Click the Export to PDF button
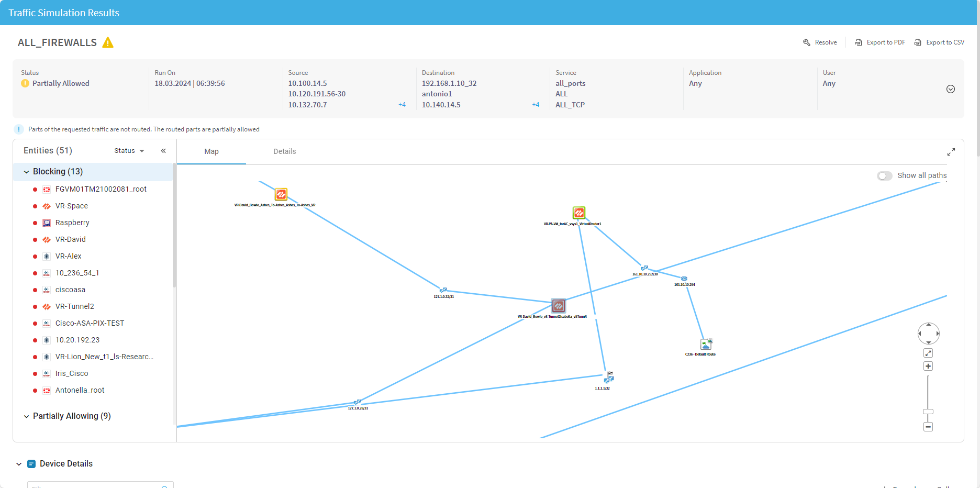Viewport: 980px width, 488px height. pos(880,42)
